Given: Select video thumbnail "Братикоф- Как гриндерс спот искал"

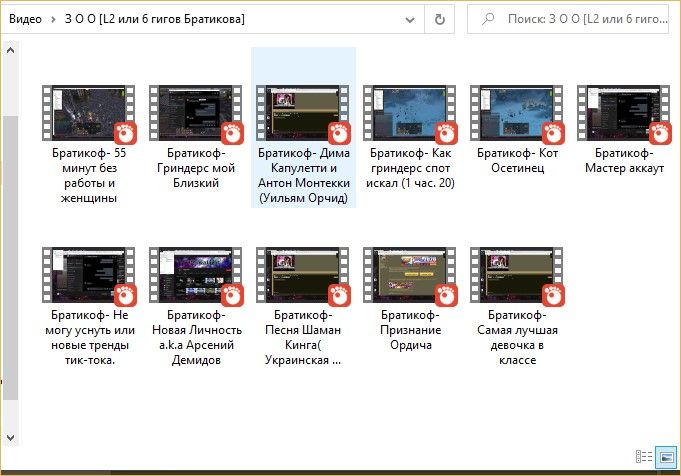Looking at the screenshot, I should pos(410,113).
